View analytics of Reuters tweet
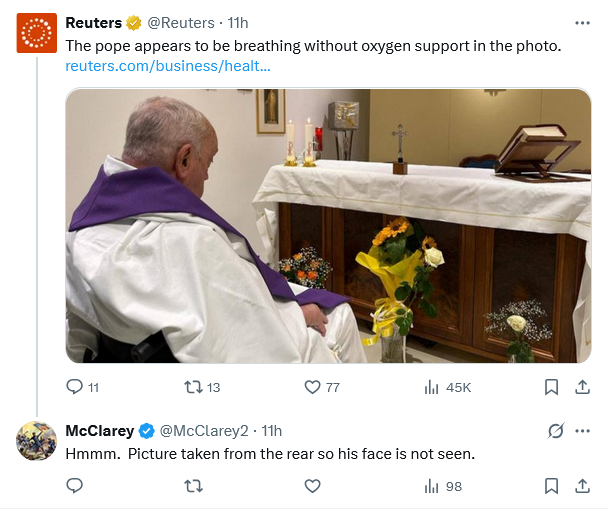609x511 pixels. coord(433,387)
